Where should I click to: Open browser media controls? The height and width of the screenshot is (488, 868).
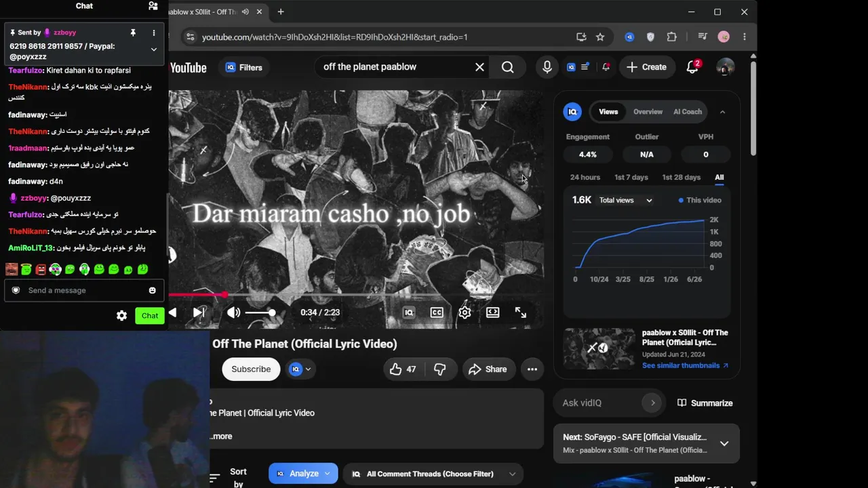(x=703, y=37)
